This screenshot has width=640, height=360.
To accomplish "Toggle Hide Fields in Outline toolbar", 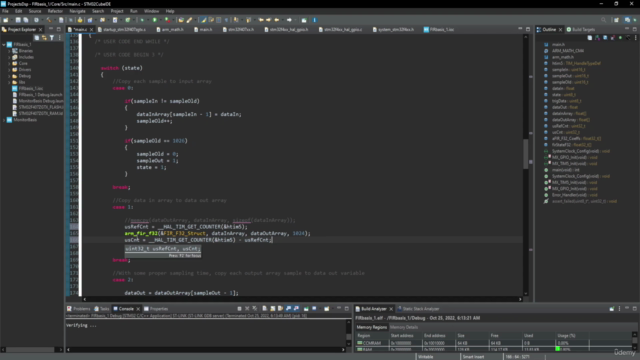I will (605, 38).
